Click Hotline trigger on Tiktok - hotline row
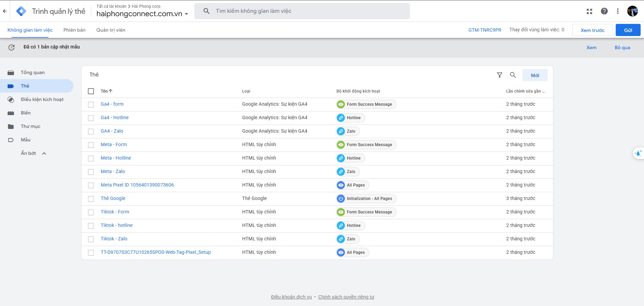 351,226
